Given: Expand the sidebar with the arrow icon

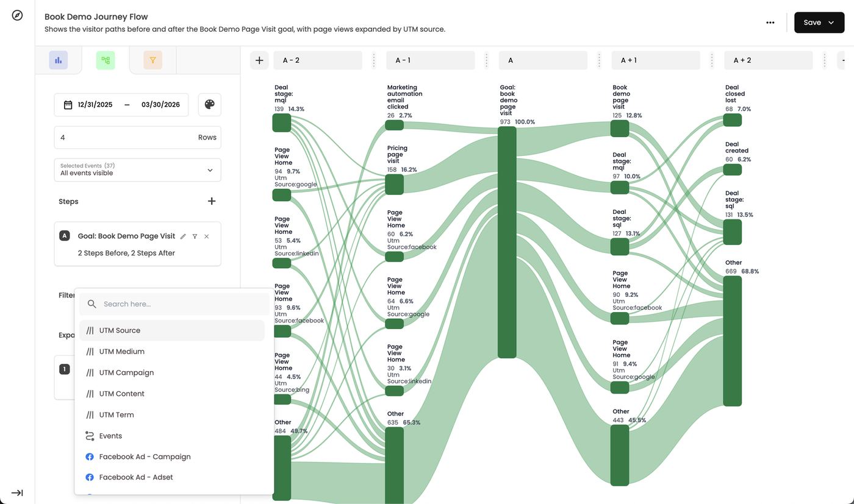Looking at the screenshot, I should tap(17, 492).
